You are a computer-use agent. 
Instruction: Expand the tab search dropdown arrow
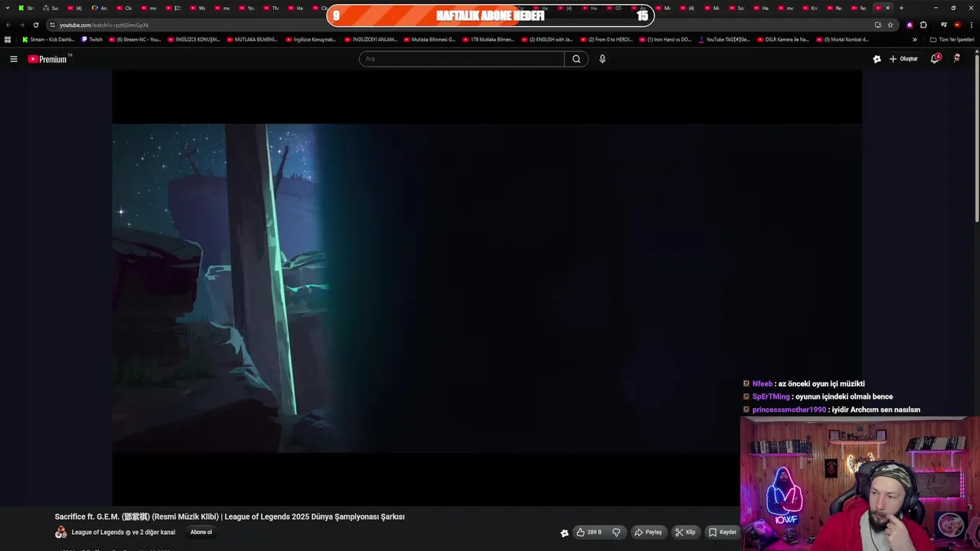point(8,8)
